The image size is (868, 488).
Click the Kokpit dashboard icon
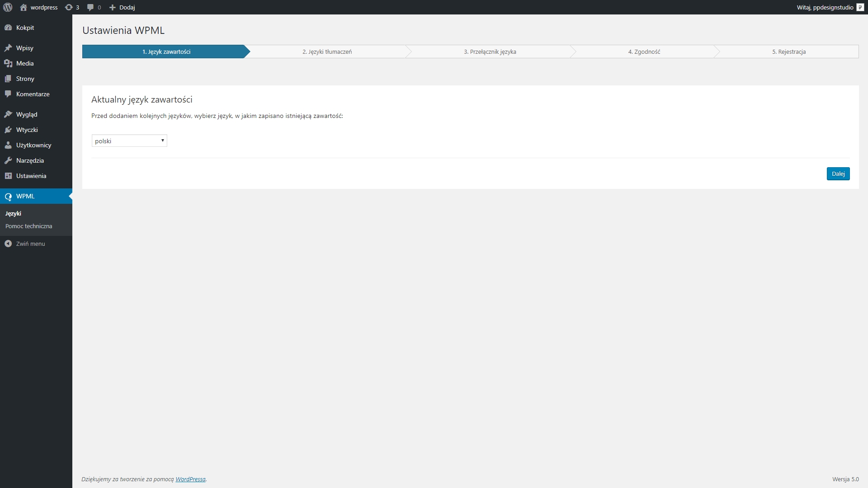tap(8, 28)
